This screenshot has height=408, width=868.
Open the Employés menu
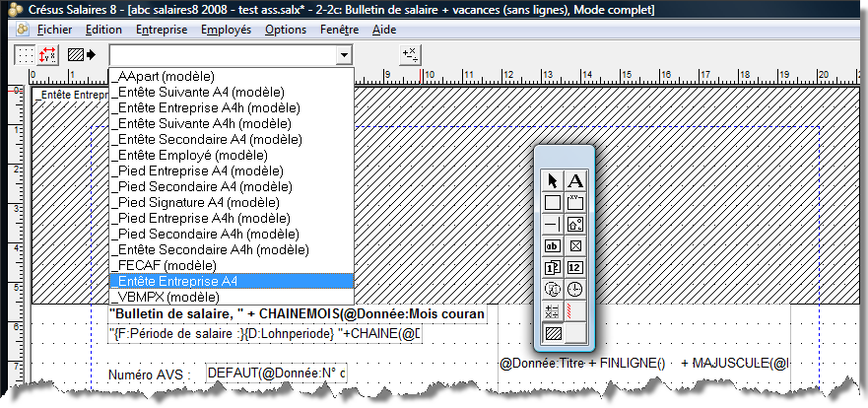[226, 30]
